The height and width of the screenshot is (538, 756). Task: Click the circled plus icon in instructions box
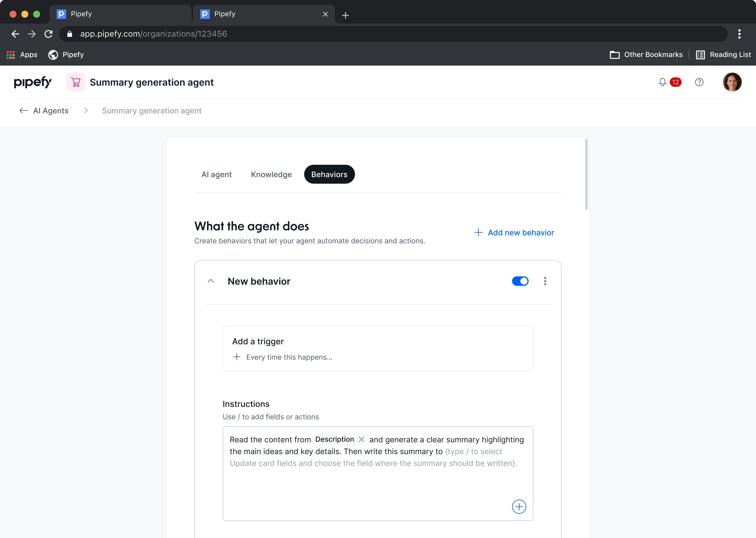tap(519, 506)
